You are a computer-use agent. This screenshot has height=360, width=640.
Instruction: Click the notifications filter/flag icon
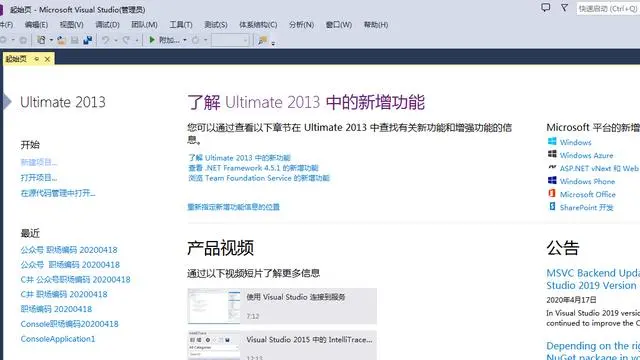pyautogui.click(x=564, y=7)
